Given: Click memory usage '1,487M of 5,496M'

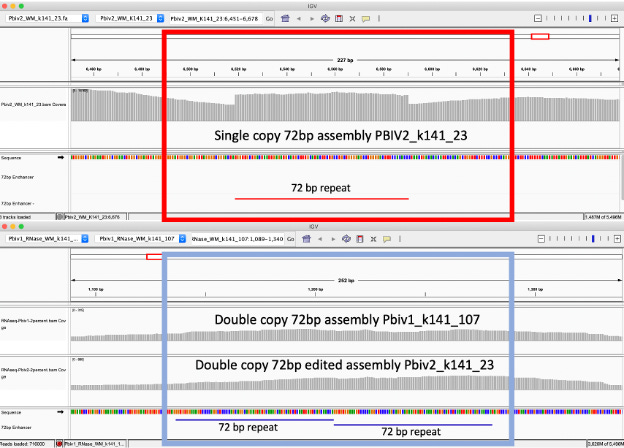Looking at the screenshot, I should pos(603,217).
